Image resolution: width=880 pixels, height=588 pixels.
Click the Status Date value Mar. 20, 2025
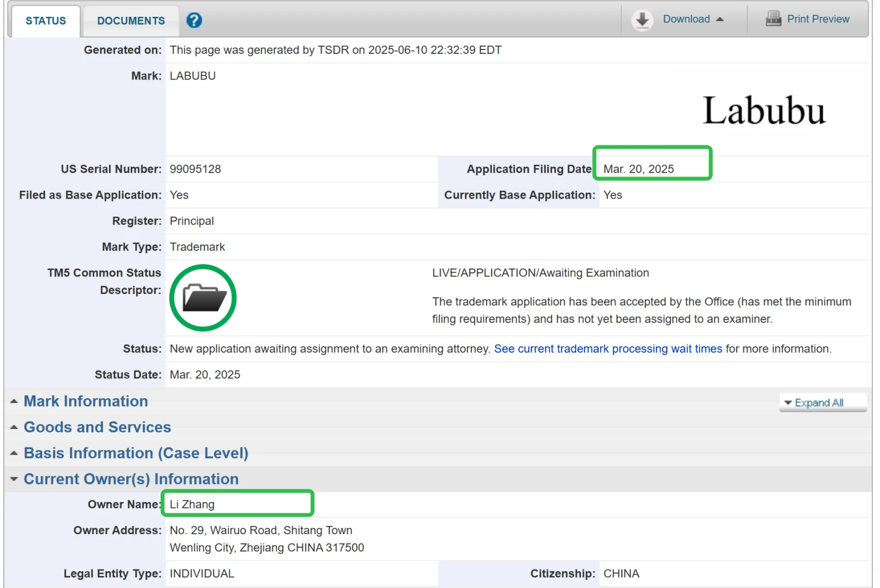[x=205, y=375]
